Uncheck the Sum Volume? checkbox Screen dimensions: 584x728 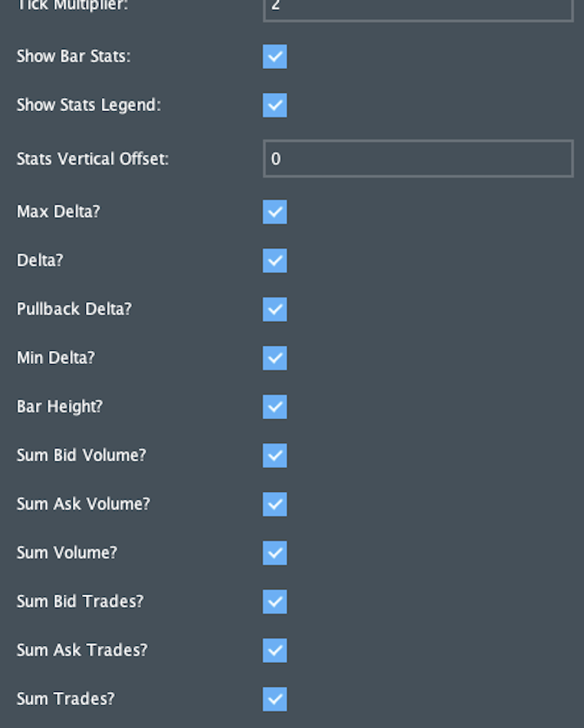point(275,553)
